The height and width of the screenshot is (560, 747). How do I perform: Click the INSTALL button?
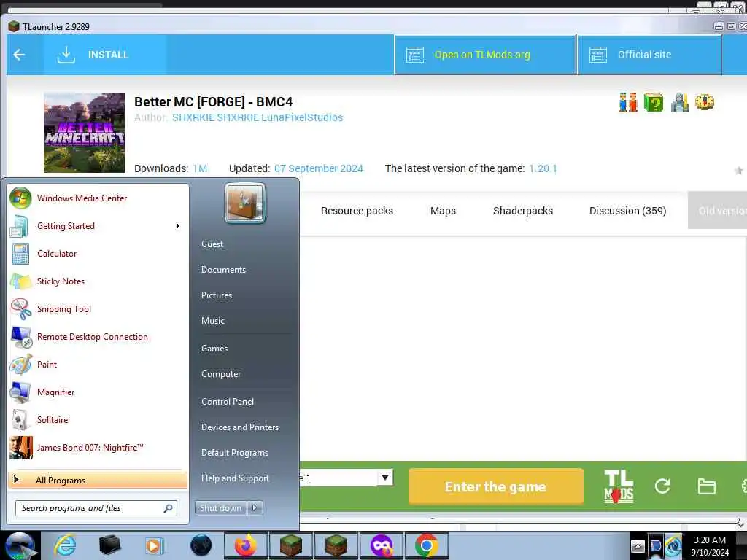click(x=105, y=55)
